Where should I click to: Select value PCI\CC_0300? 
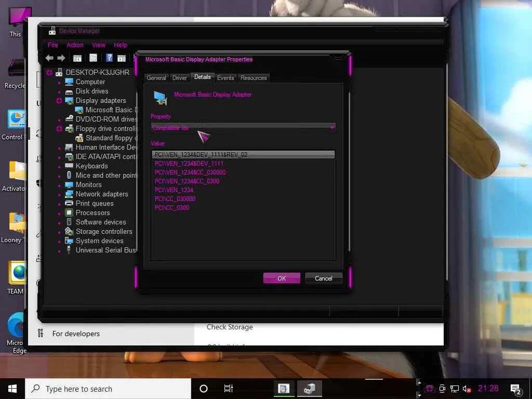(172, 208)
